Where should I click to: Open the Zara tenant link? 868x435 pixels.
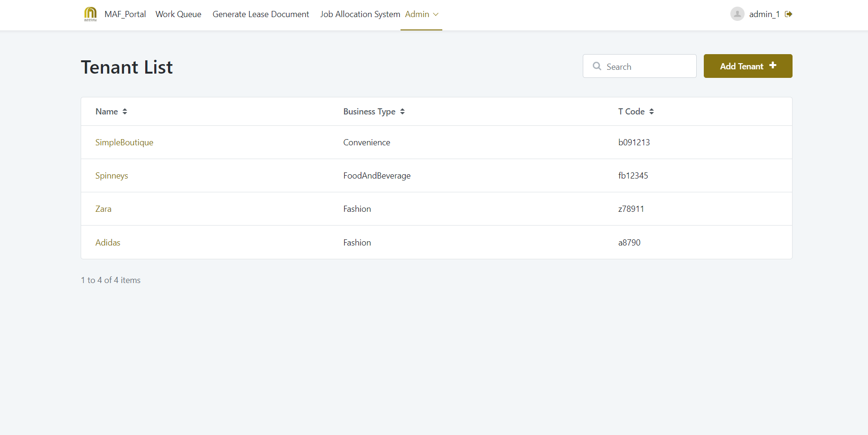tap(103, 209)
